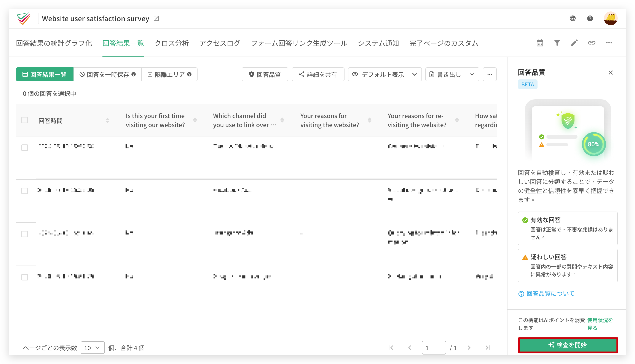Sort the 'Your reasons for re-visiting' column
The height and width of the screenshot is (364, 635).
click(457, 120)
